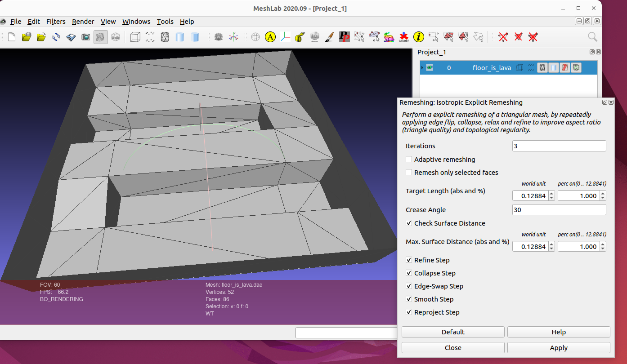Click the yellow info icon
The image size is (627, 364).
click(x=418, y=37)
